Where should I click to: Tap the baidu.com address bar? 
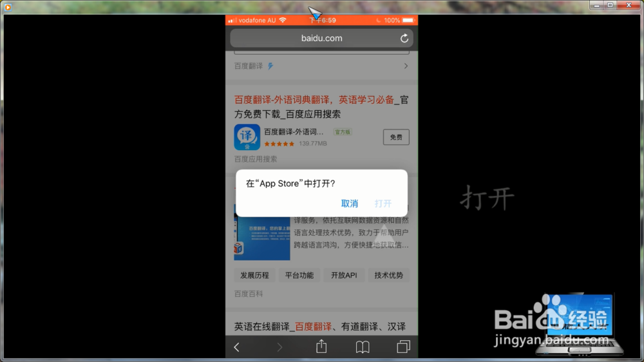pos(321,38)
